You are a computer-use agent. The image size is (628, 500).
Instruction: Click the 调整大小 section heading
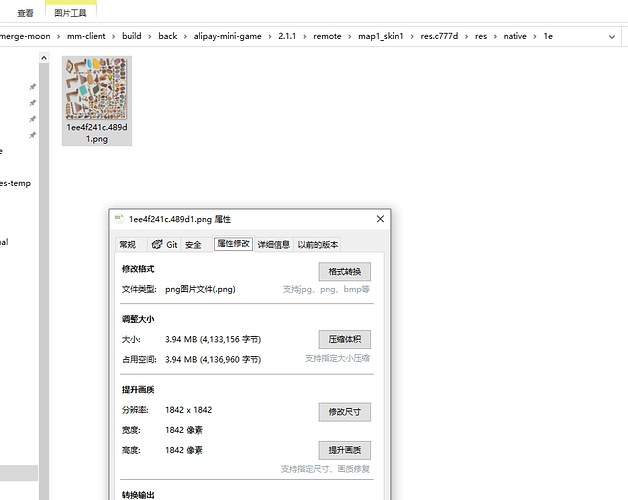138,319
